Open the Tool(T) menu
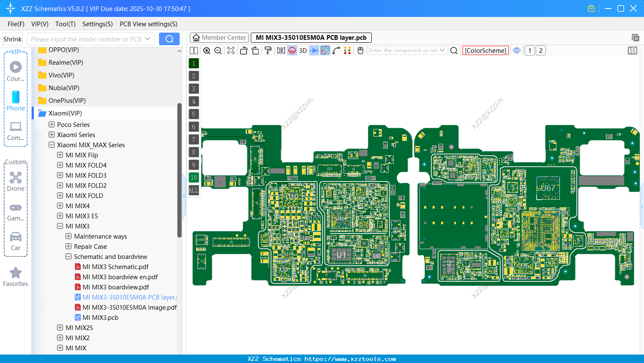 65,24
